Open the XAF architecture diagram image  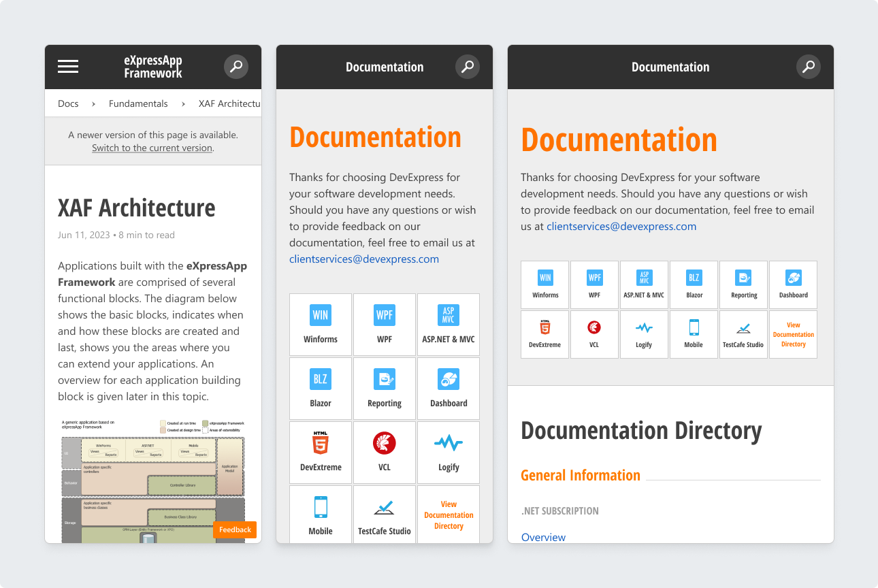[152, 481]
